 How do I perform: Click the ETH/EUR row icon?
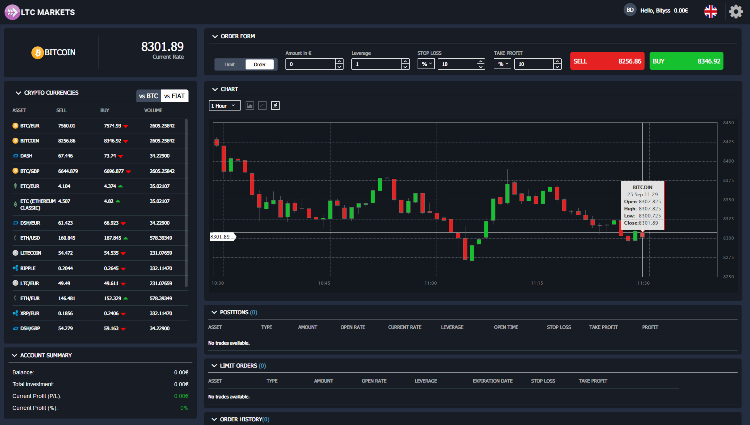point(15,298)
